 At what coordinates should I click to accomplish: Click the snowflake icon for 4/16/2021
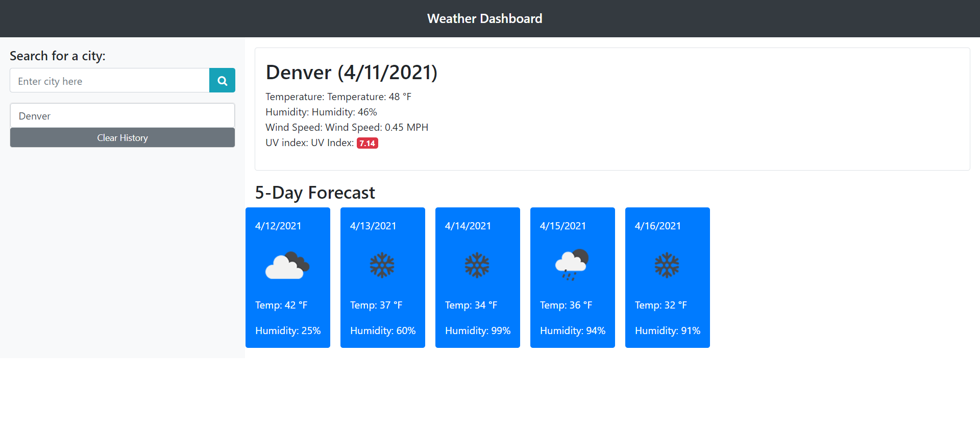click(x=667, y=265)
